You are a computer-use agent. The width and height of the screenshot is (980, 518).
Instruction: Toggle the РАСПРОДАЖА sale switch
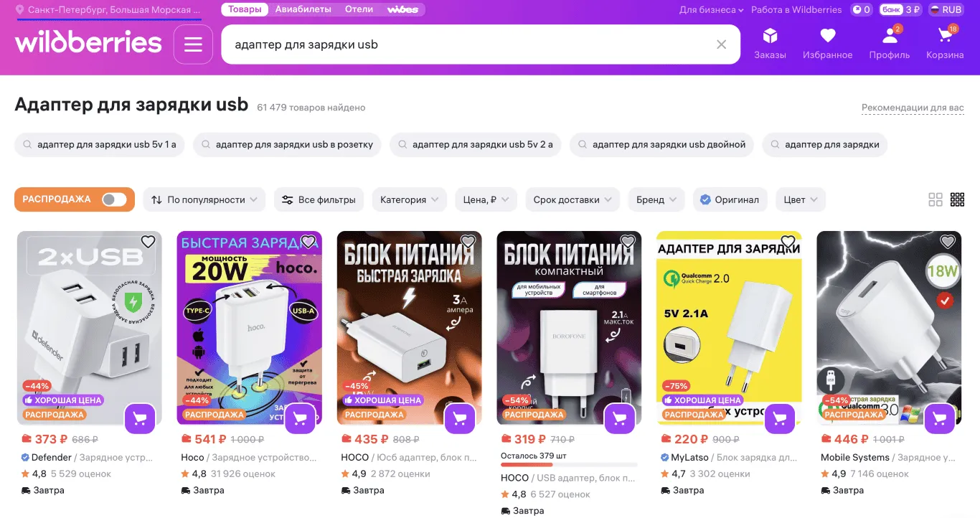tap(114, 199)
